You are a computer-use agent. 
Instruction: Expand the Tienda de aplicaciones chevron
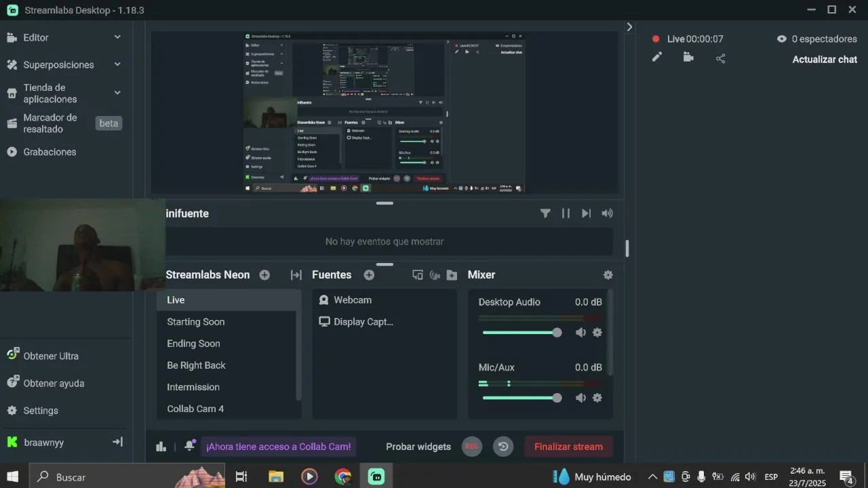click(x=117, y=93)
